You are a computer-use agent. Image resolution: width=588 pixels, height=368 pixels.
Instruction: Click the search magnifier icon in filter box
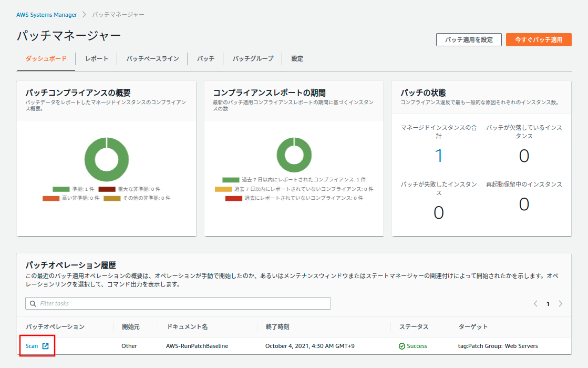pos(33,303)
